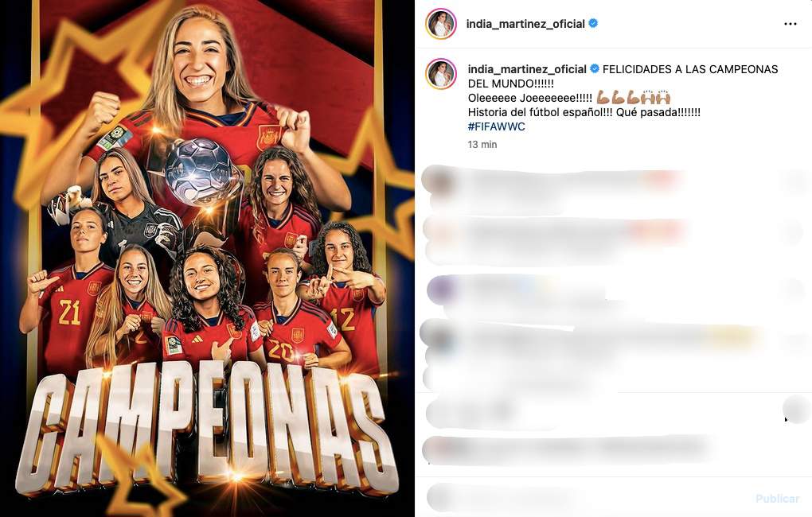
Task: Open the three-dot more options menu
Action: tap(790, 24)
